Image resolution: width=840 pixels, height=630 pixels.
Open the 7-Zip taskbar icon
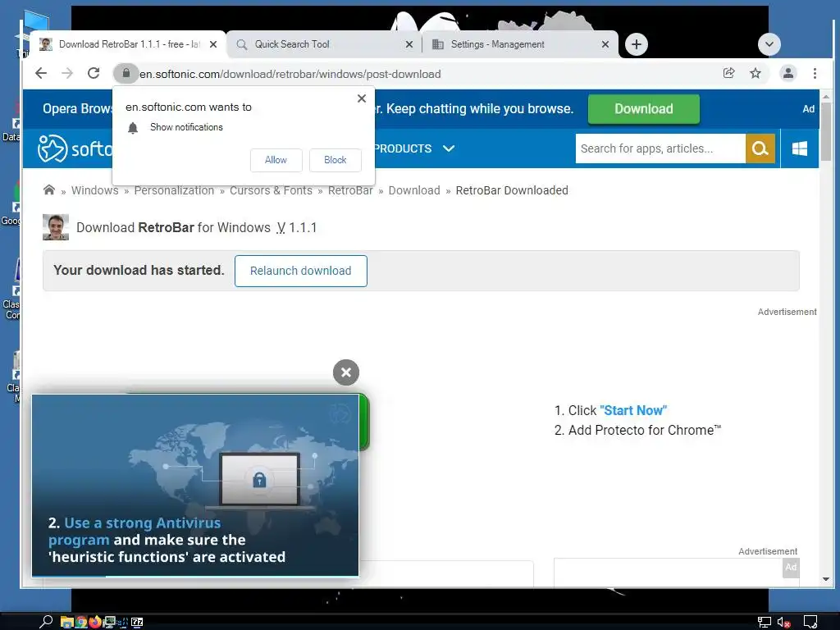(x=137, y=622)
